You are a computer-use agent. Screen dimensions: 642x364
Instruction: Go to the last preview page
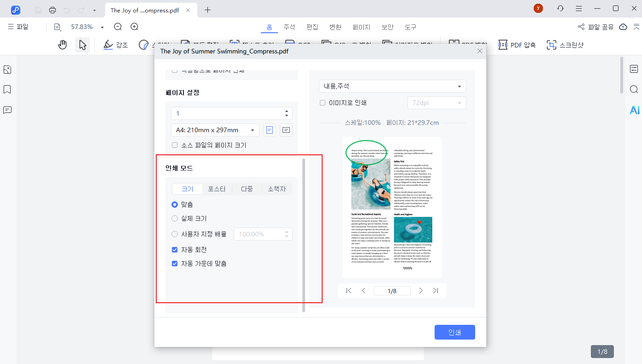point(435,290)
